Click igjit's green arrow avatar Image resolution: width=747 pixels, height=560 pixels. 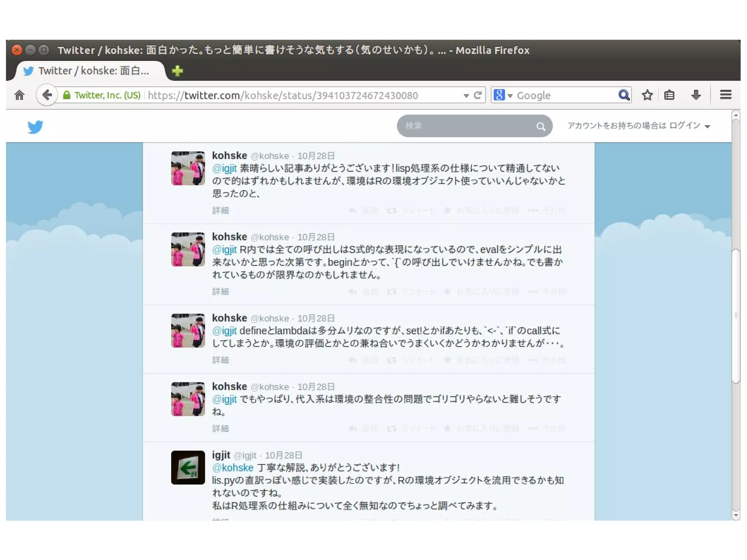coord(188,467)
